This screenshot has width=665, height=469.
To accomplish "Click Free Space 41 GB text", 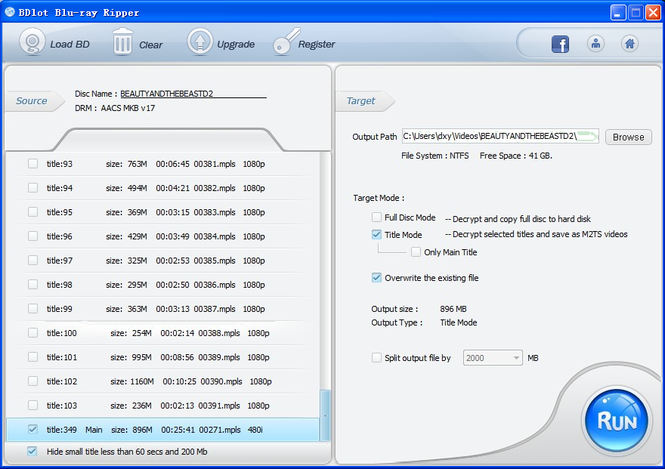I will tap(516, 156).
